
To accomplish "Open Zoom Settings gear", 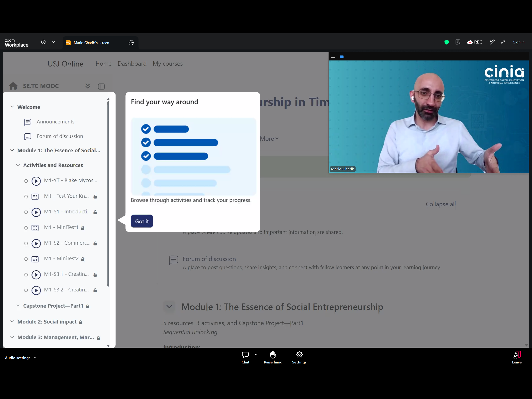I will pos(299,358).
